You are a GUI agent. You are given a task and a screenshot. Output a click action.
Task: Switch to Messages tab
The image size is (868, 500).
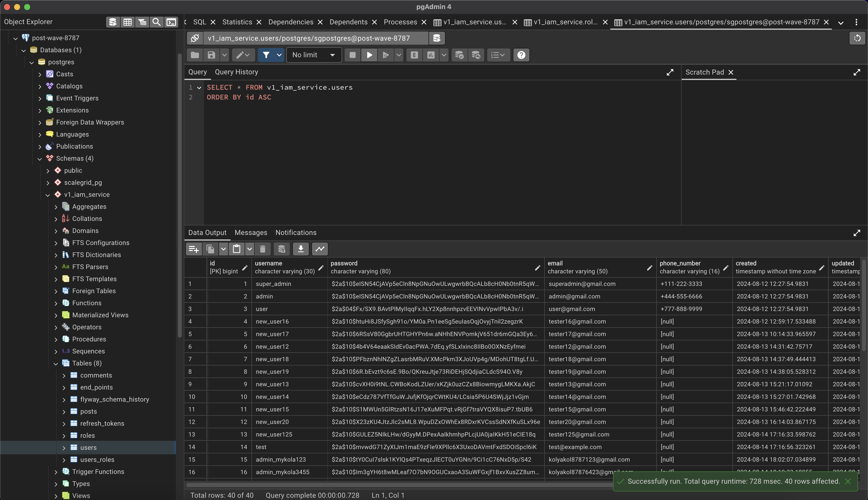(251, 233)
